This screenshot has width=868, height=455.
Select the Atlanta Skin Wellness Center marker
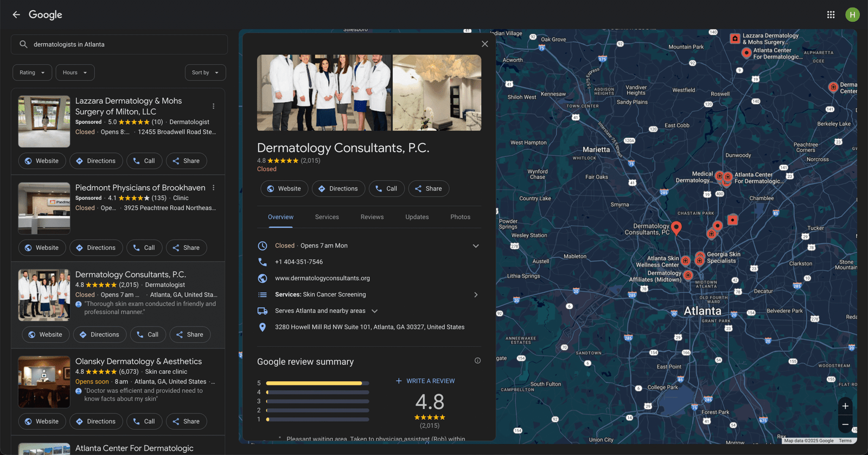(685, 261)
